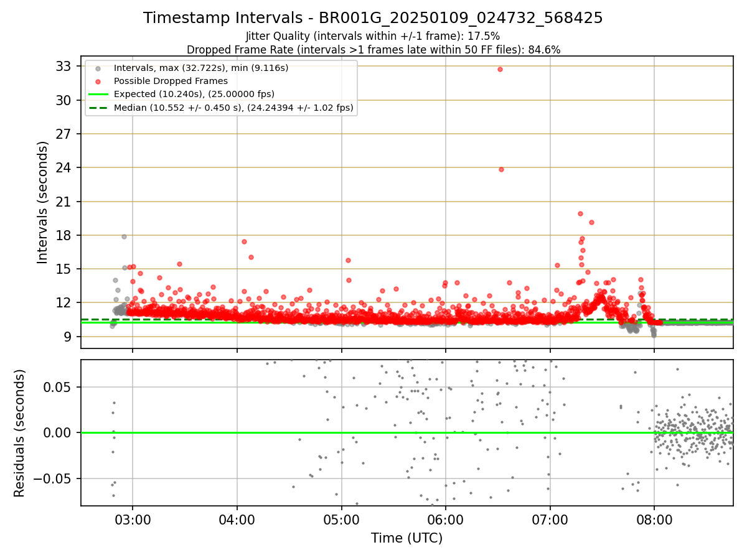Click the 12 y-axis tick label
The height and width of the screenshot is (560, 747).
pyautogui.click(x=63, y=303)
